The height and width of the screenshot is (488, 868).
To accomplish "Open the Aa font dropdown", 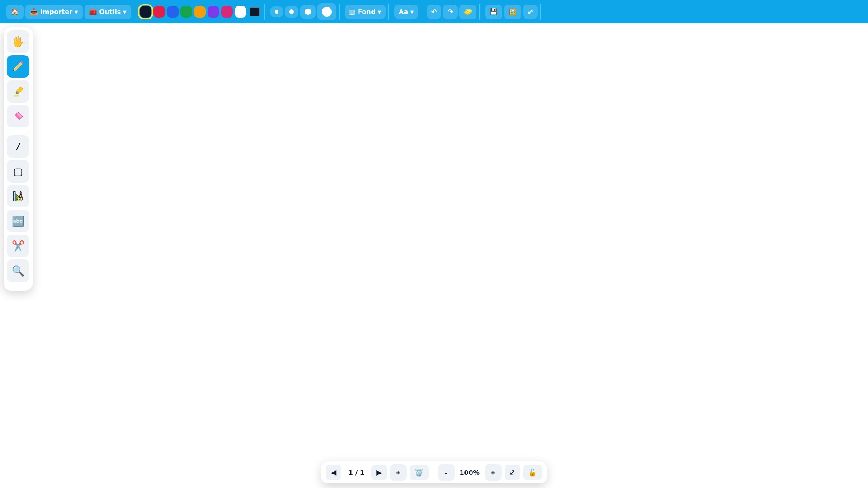I will [x=406, y=12].
